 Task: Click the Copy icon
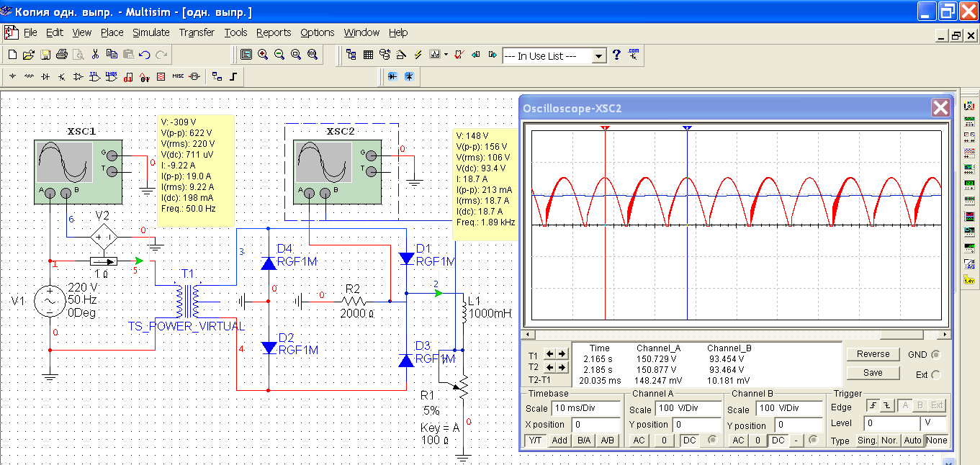tap(112, 55)
